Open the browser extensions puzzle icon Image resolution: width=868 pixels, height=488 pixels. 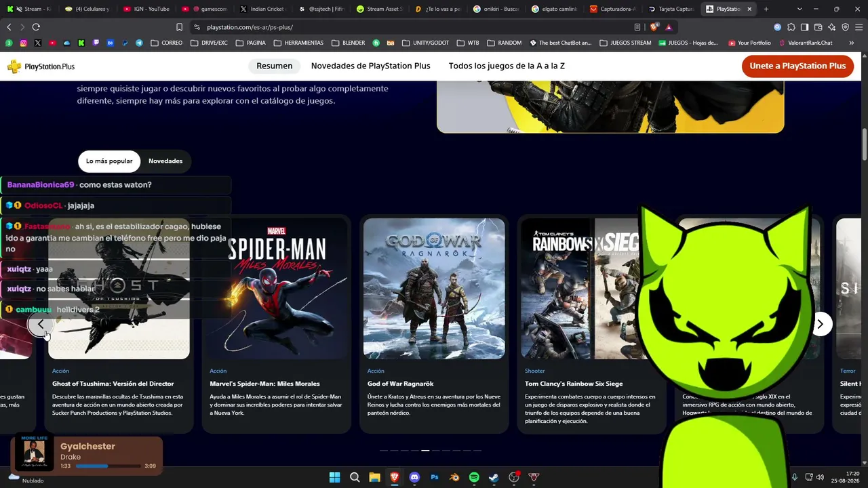pyautogui.click(x=791, y=27)
